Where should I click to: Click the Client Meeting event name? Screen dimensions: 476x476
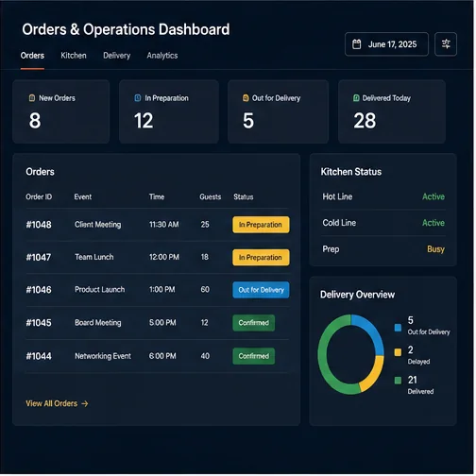coord(98,225)
